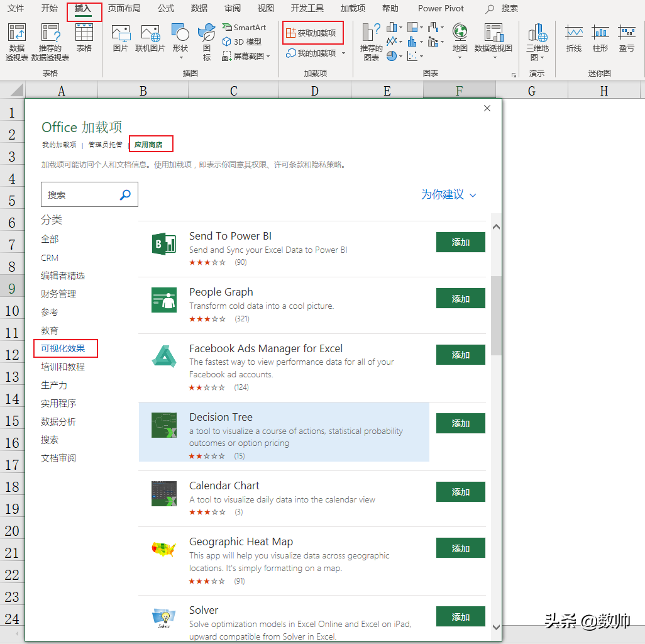Open the 公式 (Formulas) tab
This screenshot has height=644, width=645.
166,8
